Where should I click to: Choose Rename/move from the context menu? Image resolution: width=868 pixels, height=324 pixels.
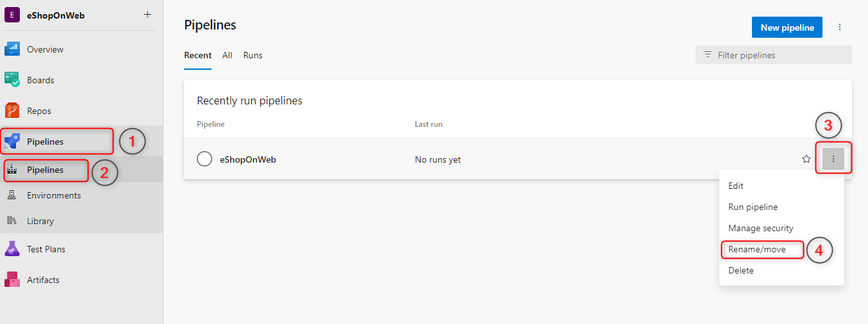click(756, 249)
